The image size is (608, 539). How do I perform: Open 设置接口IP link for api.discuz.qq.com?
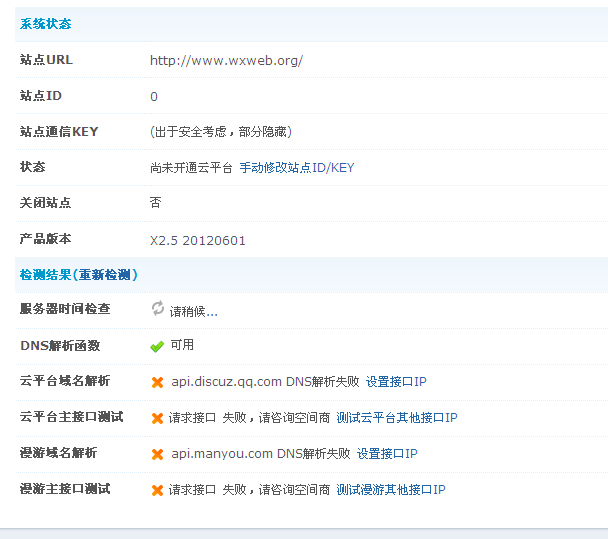(x=396, y=382)
